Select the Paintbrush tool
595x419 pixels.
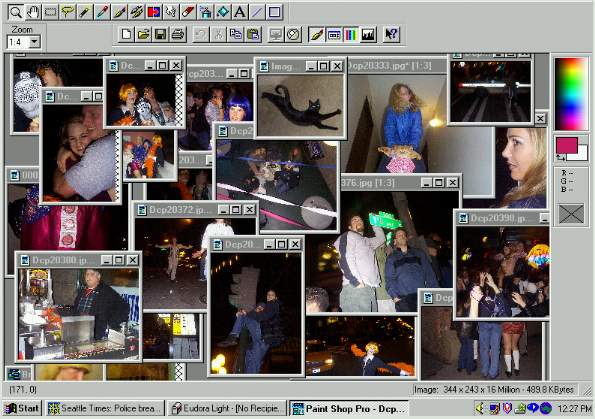click(119, 12)
